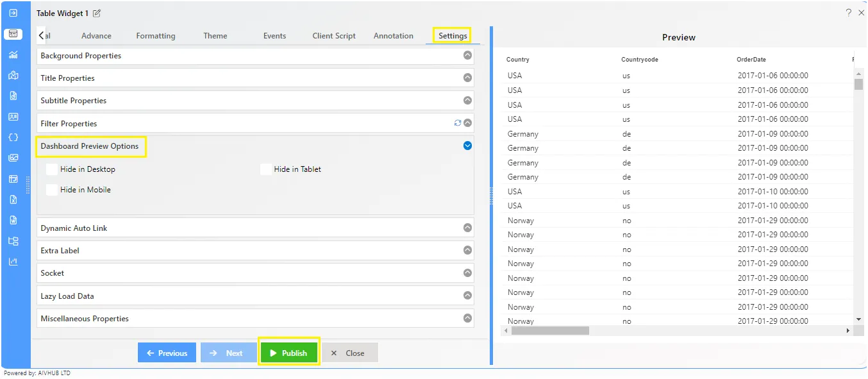Click the edit pencil beside Table Widget 1
The height and width of the screenshot is (379, 868).
[97, 13]
